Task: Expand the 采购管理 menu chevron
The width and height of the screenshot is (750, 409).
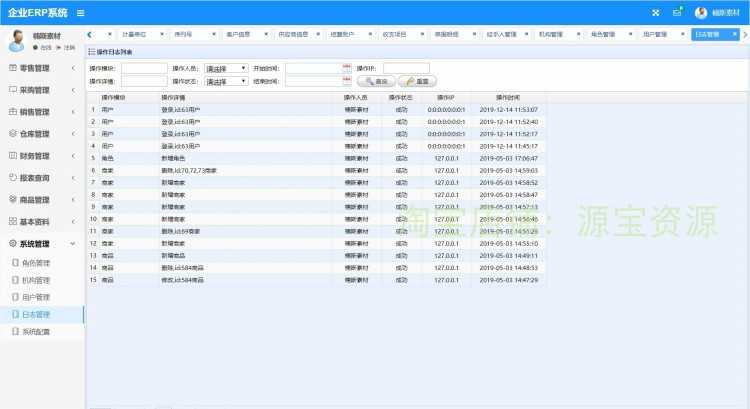Action: (73, 90)
